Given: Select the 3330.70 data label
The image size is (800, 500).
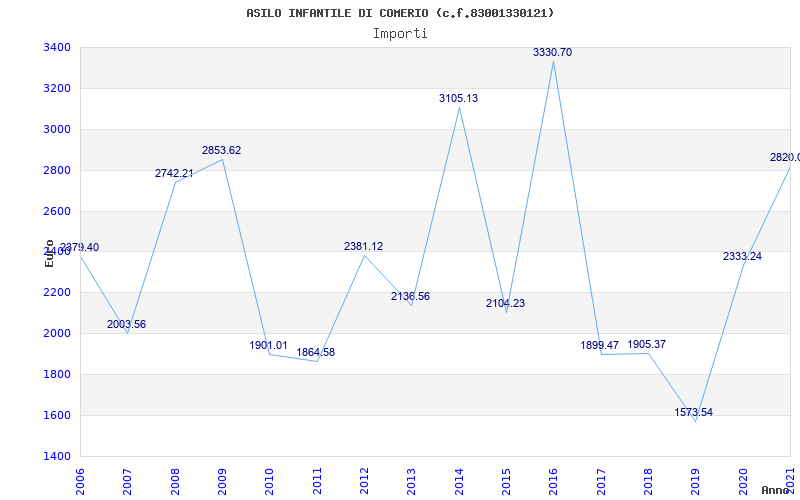Looking at the screenshot, I should coord(553,52).
